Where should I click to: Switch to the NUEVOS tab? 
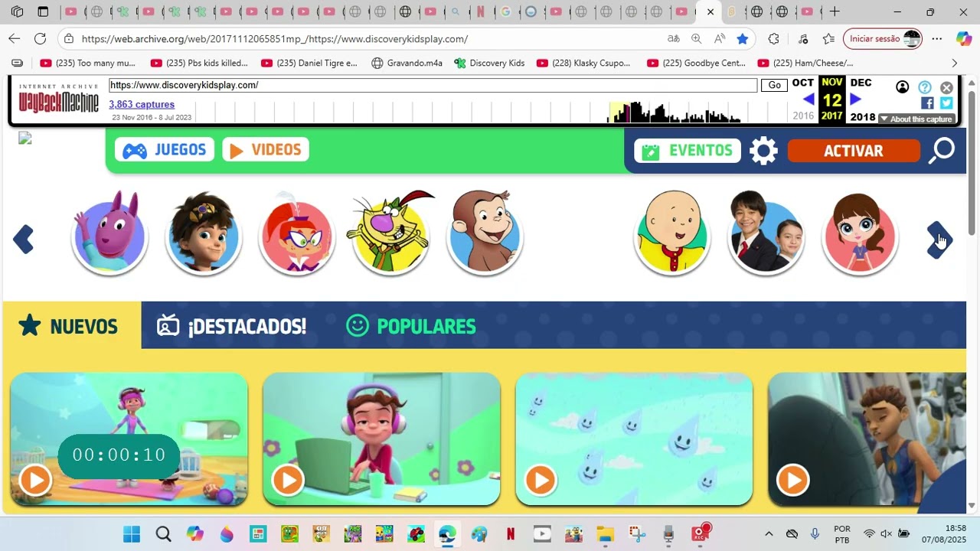coord(71,326)
